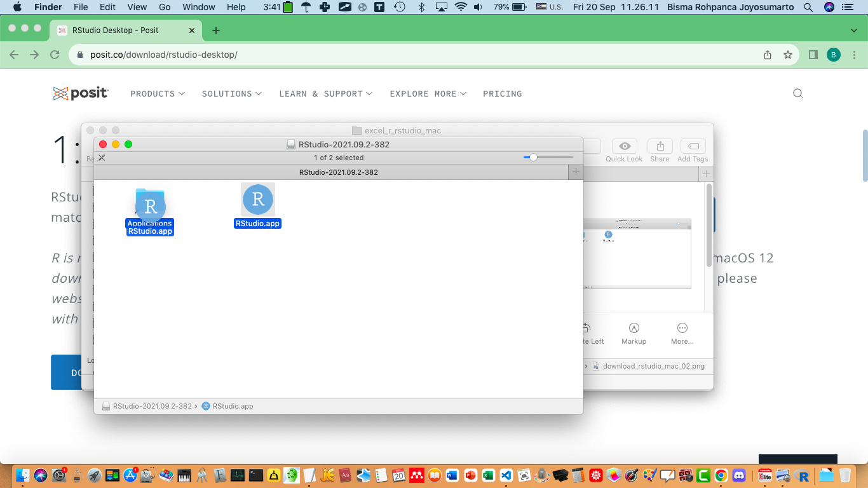
Task: Open the View menu
Action: 137,7
